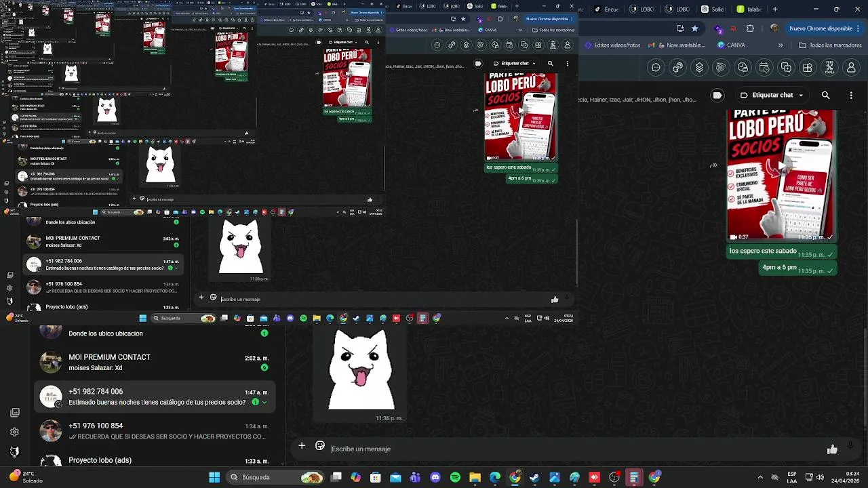Click the largest white cat sticker
Screen dimensions: 868x488
(x=361, y=369)
